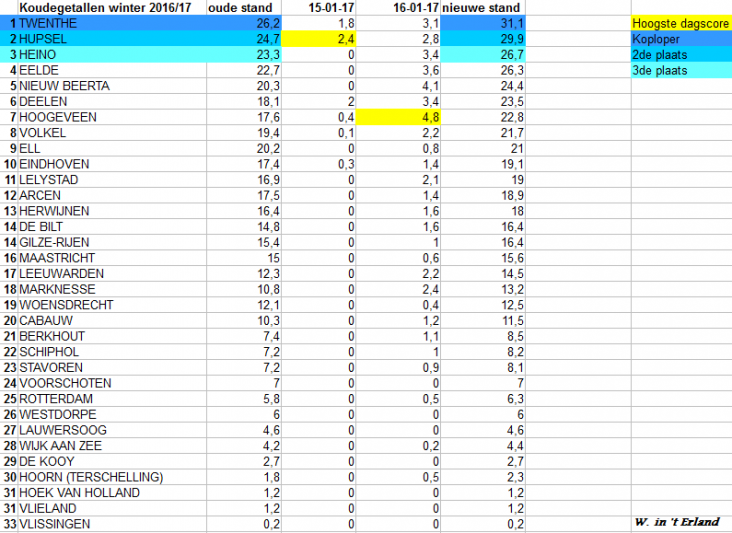
Task: Select the MARKNESSE station cell
Action: tap(112, 289)
